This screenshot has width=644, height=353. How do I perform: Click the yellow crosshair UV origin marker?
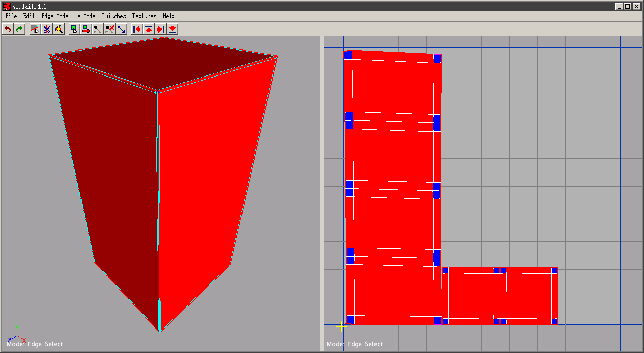tap(341, 326)
